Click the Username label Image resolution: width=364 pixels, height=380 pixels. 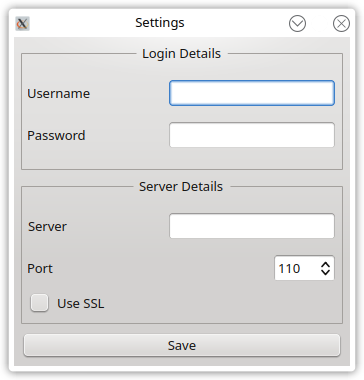(59, 93)
